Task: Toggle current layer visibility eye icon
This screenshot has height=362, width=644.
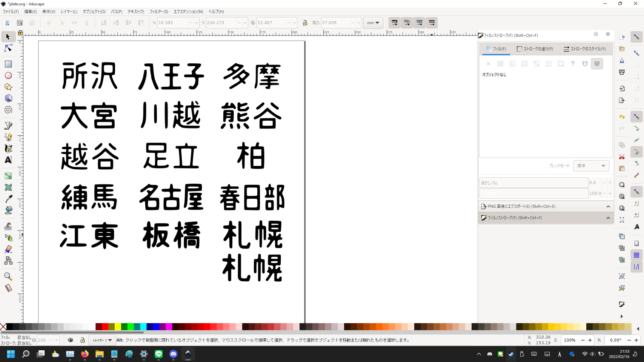Action: [x=71, y=340]
